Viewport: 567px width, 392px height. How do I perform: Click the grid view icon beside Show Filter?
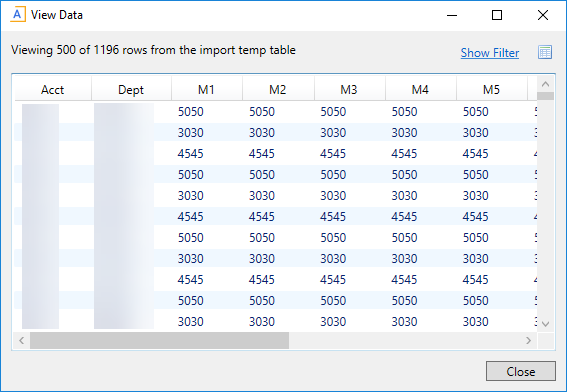tap(545, 52)
